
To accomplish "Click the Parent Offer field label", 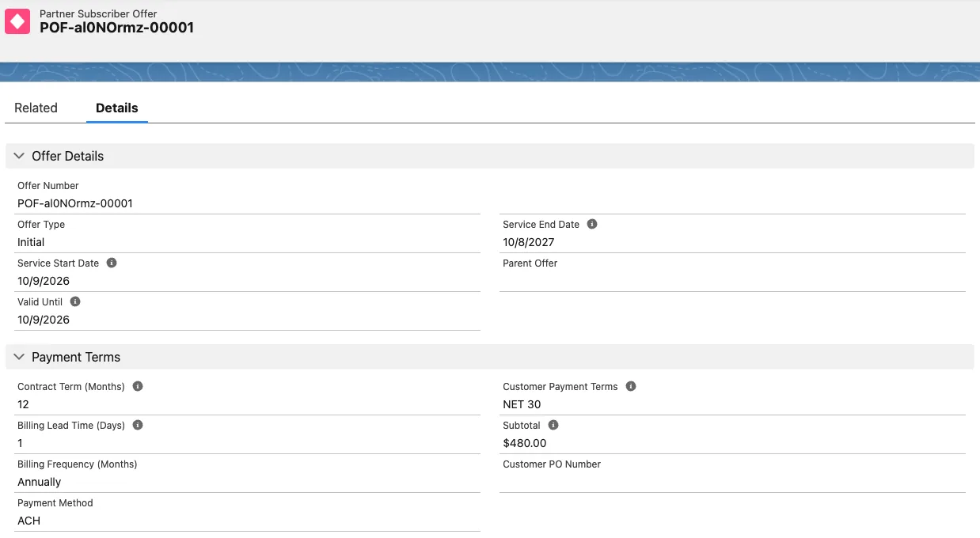I will coord(530,263).
